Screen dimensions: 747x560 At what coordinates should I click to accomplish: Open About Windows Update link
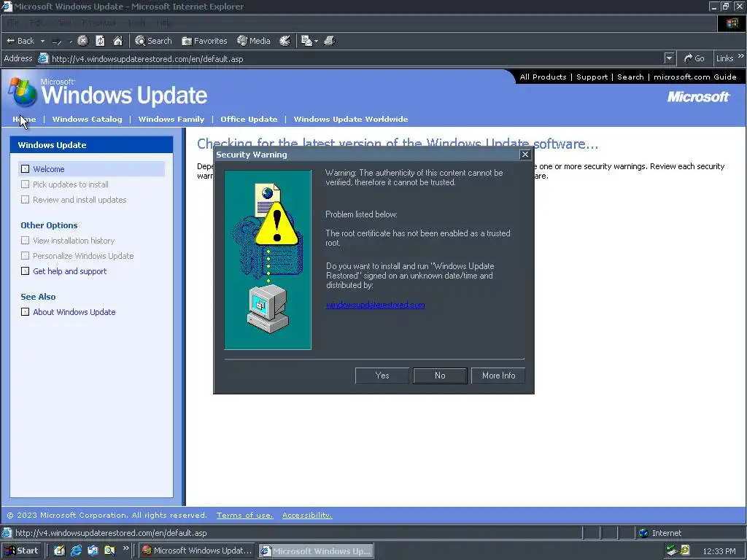click(x=74, y=312)
